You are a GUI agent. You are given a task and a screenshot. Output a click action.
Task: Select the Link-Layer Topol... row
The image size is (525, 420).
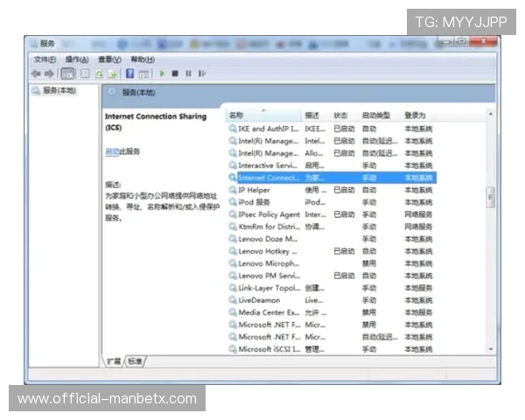point(332,288)
